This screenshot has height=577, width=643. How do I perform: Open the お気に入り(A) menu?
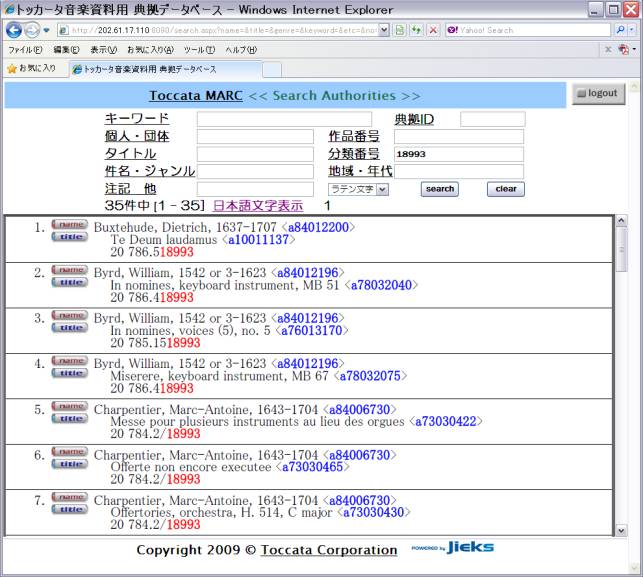(x=150, y=50)
